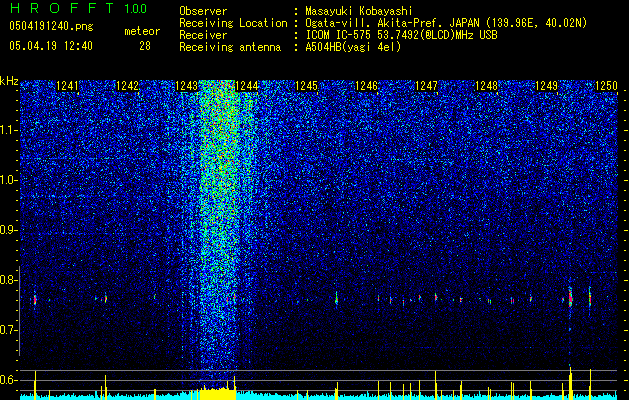Select antenna text A504HB(yagi 4el)
The height and width of the screenshot is (400, 629).
pyautogui.click(x=353, y=47)
